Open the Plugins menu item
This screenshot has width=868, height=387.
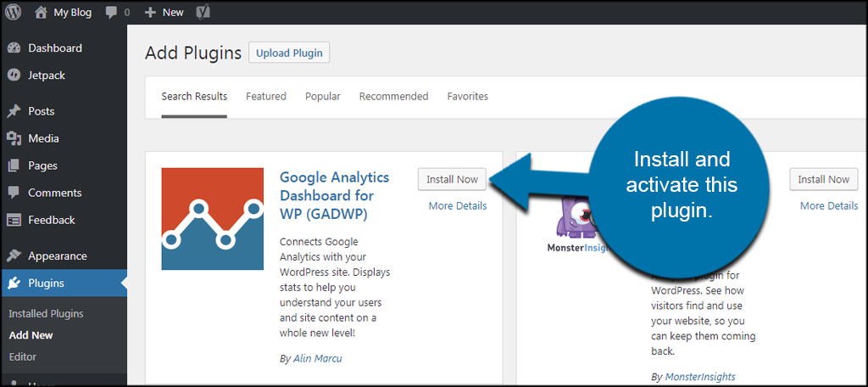(x=46, y=283)
